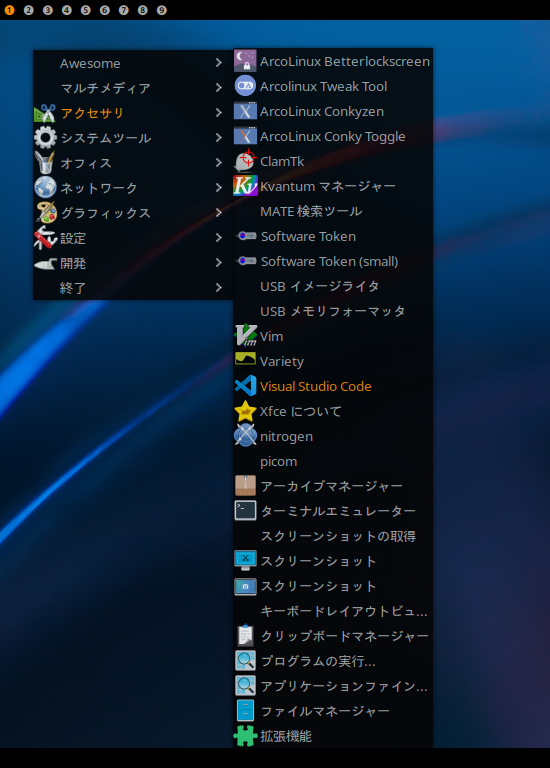
Task: Open the Vim icon entry
Action: 245,336
